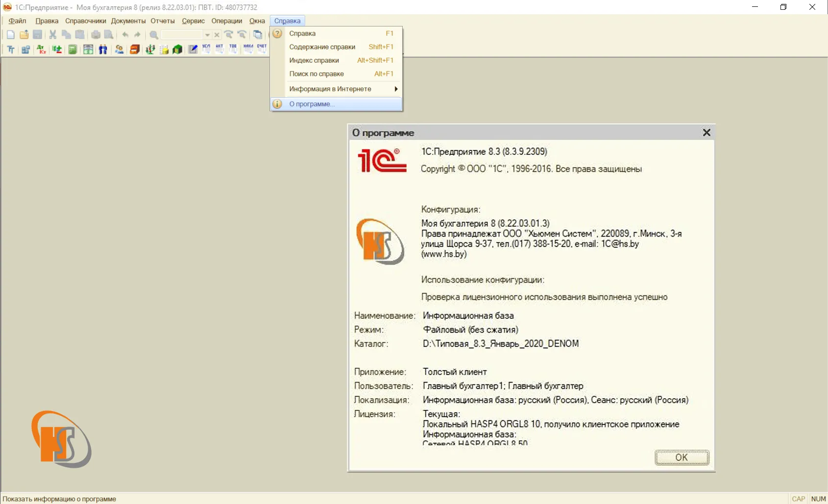Screen dimensions: 828x504
Task: Choose 'Поиск по справке' menu entry
Action: click(336, 74)
